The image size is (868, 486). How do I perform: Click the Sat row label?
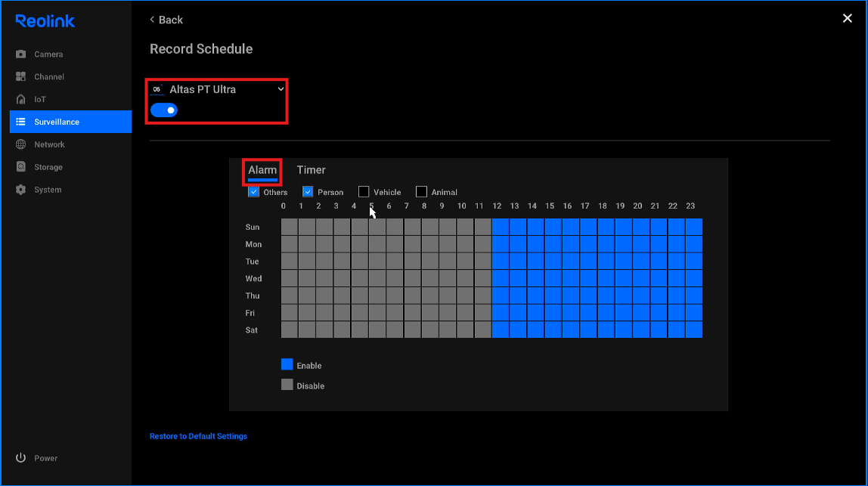click(251, 330)
